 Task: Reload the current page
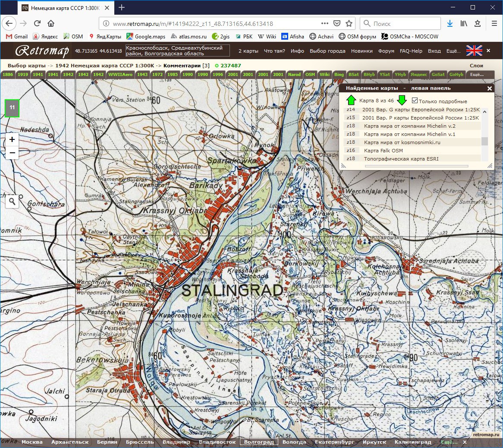pos(37,23)
